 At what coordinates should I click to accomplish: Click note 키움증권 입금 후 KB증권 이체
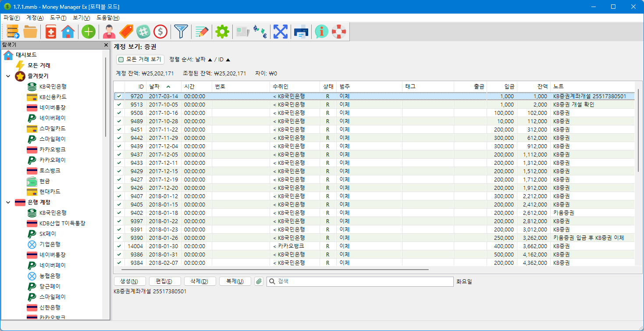tap(588, 238)
